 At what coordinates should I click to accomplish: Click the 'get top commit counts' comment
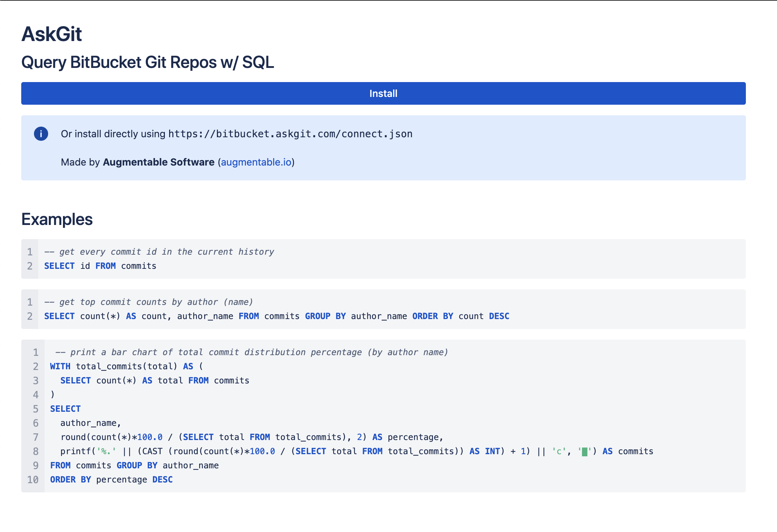[x=149, y=302]
